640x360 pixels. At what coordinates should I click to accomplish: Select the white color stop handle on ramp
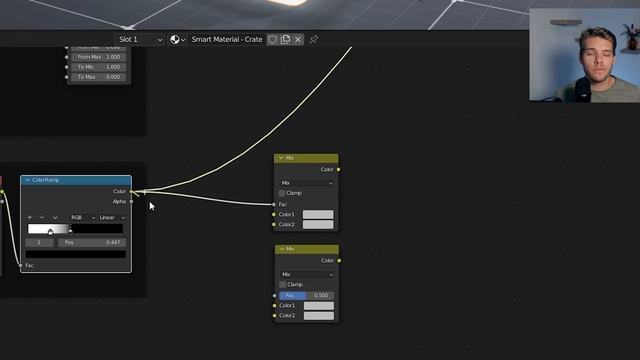pyautogui.click(x=50, y=232)
